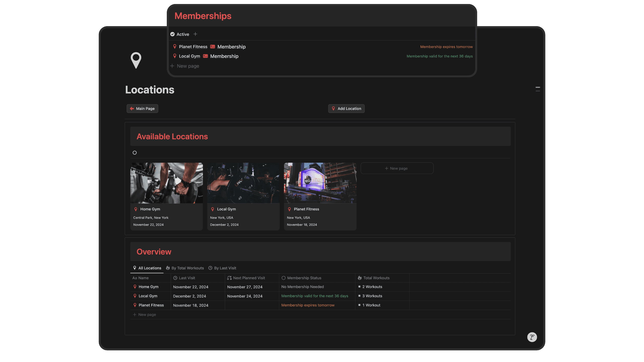Click the circular help icon at bottom right
This screenshot has width=644, height=362.
click(532, 337)
